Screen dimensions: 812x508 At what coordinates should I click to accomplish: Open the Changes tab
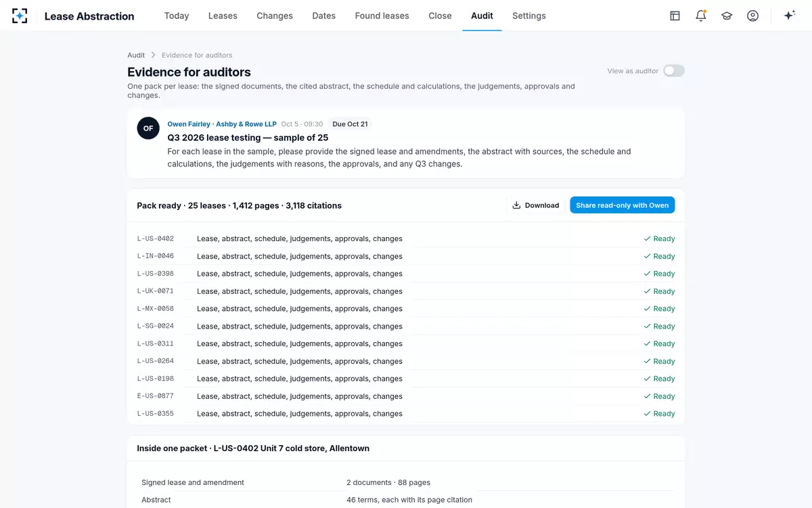tap(275, 16)
